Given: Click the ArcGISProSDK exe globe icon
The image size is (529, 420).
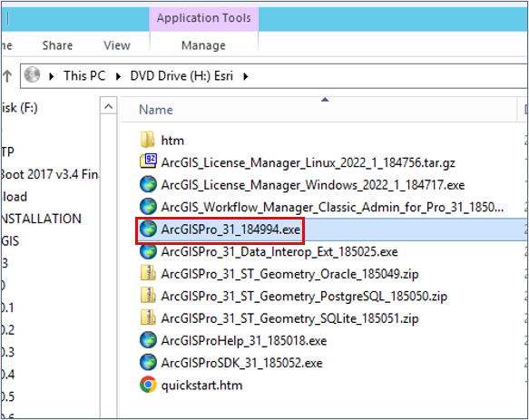Looking at the screenshot, I should click(148, 362).
